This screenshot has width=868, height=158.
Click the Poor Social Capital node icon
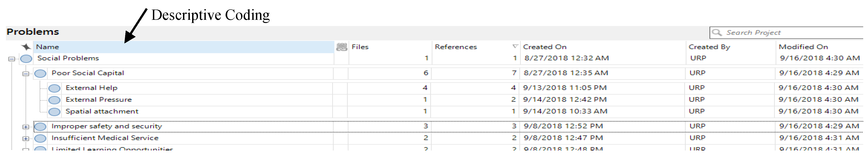point(40,74)
